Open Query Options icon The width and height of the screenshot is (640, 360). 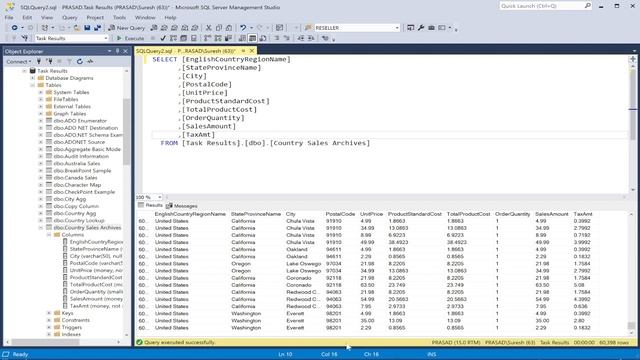(x=183, y=38)
